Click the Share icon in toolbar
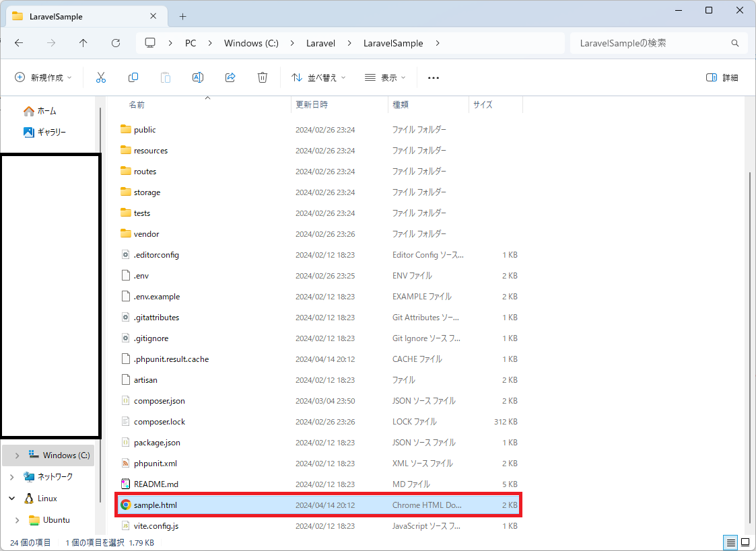This screenshot has width=756, height=551. (x=230, y=77)
